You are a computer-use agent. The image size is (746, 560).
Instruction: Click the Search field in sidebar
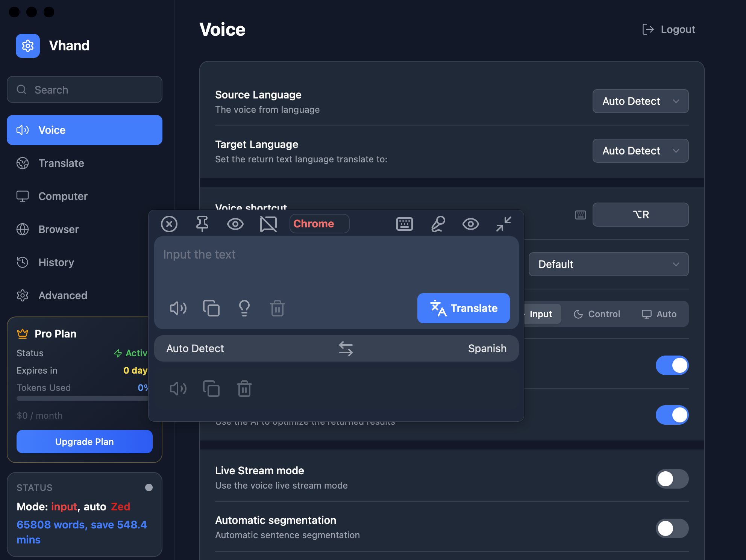[85, 90]
